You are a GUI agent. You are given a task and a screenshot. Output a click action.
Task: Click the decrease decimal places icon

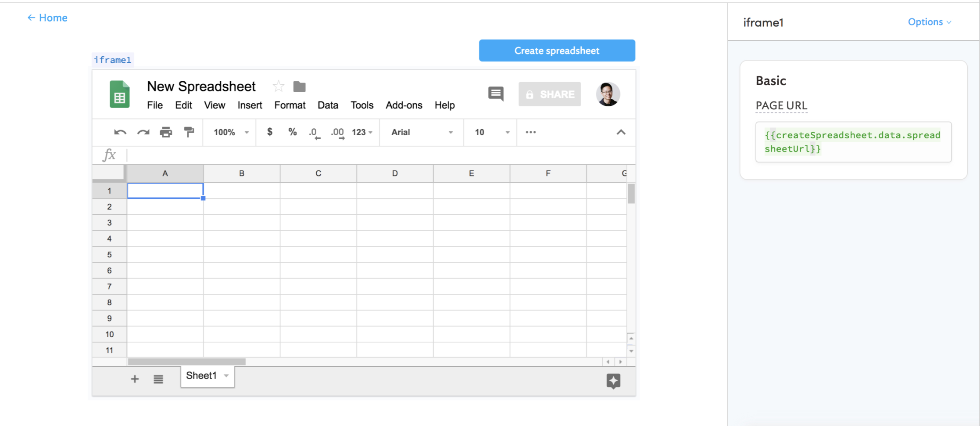point(314,132)
